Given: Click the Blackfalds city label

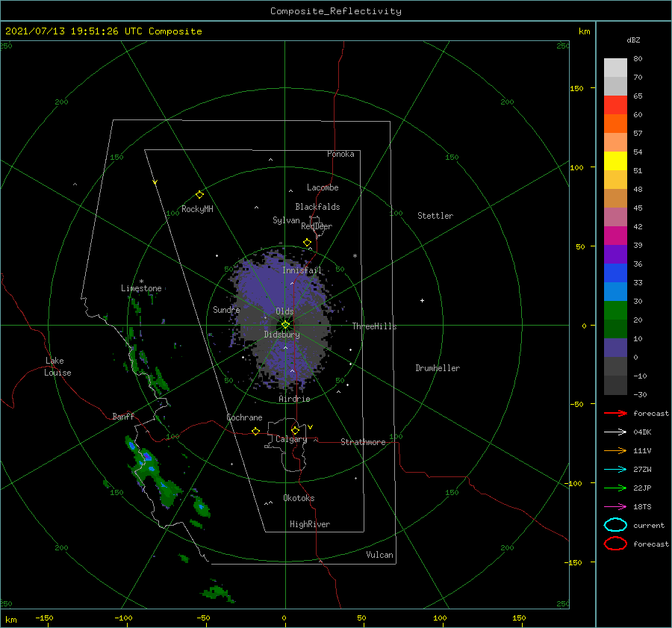Looking at the screenshot, I should 317,207.
